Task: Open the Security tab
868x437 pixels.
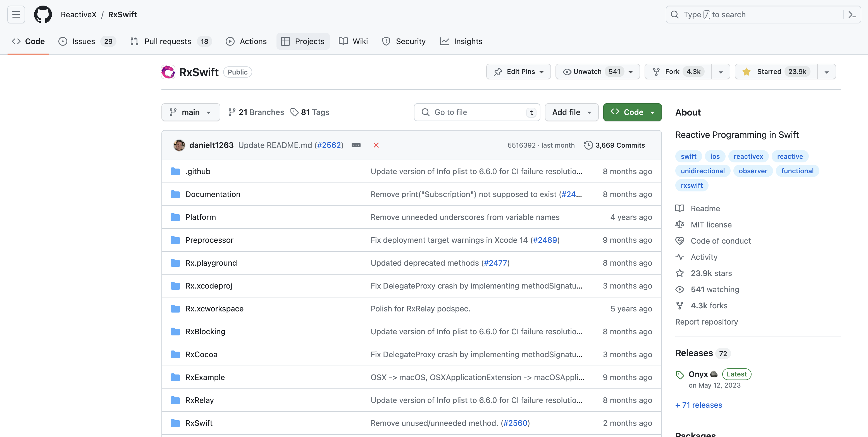Action: 404,41
